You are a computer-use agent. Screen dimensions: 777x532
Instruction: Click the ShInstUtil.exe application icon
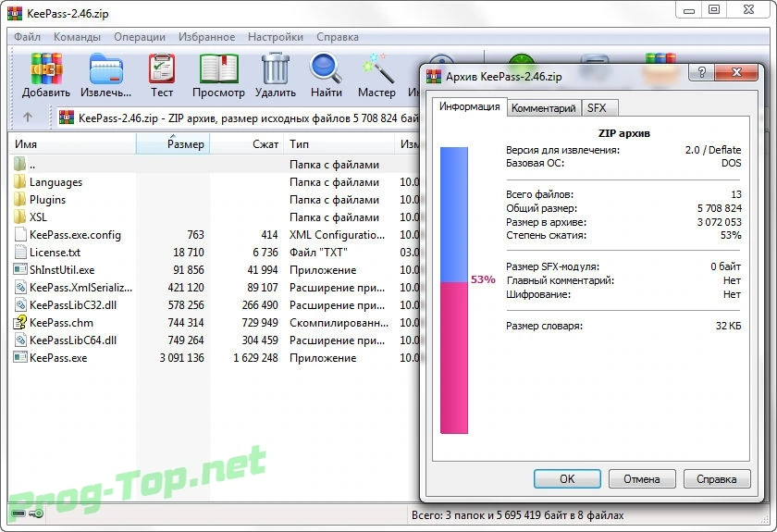coord(20,270)
